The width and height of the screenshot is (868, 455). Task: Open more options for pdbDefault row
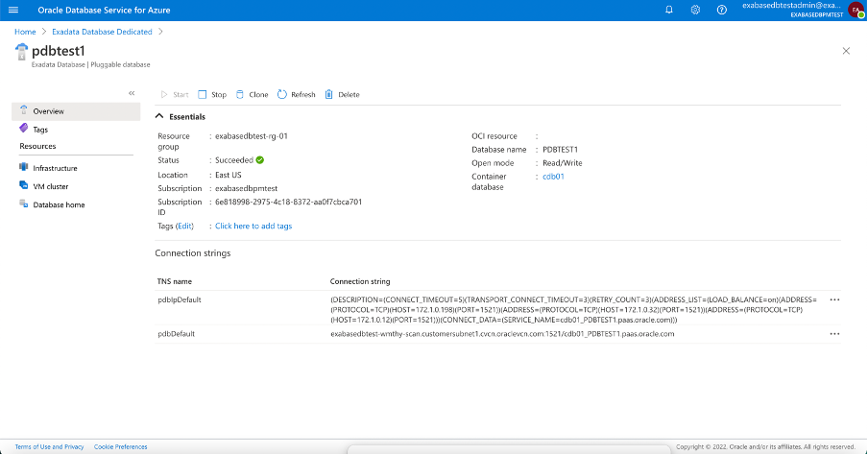pos(834,334)
